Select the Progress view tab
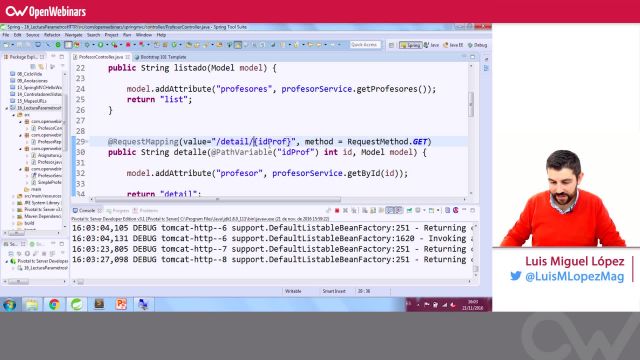The height and width of the screenshot is (360, 640). pos(118,211)
